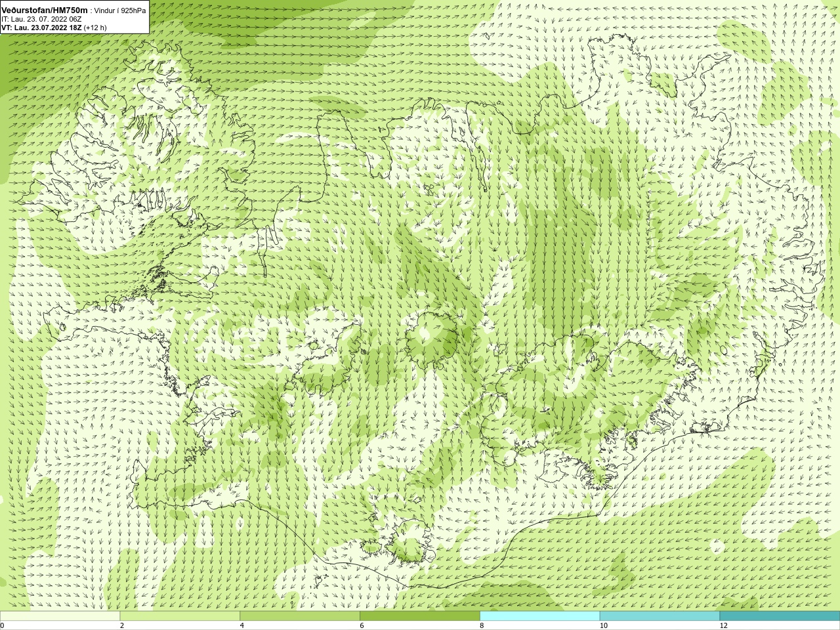Click the 2–4 light green legend segment
The image size is (840, 630).
(180, 616)
